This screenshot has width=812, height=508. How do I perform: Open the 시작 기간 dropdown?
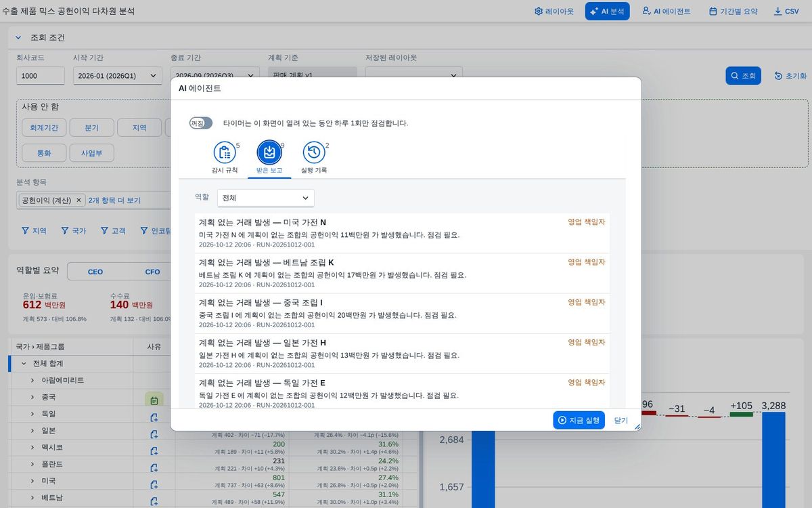click(118, 76)
